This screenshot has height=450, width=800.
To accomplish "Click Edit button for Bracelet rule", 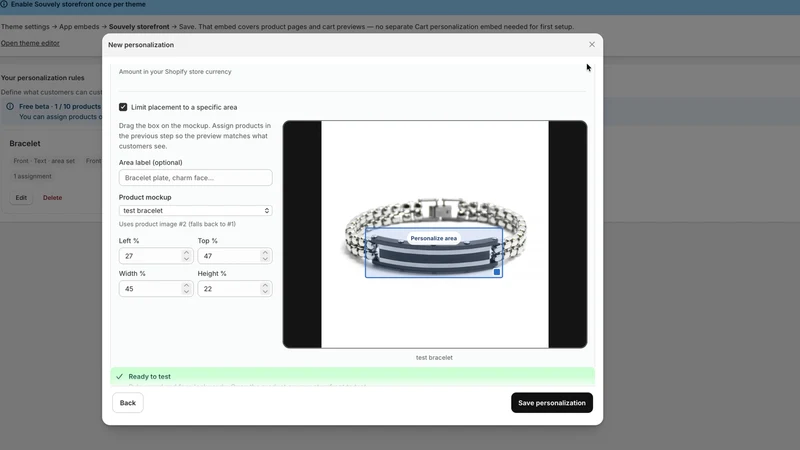I will (x=21, y=197).
